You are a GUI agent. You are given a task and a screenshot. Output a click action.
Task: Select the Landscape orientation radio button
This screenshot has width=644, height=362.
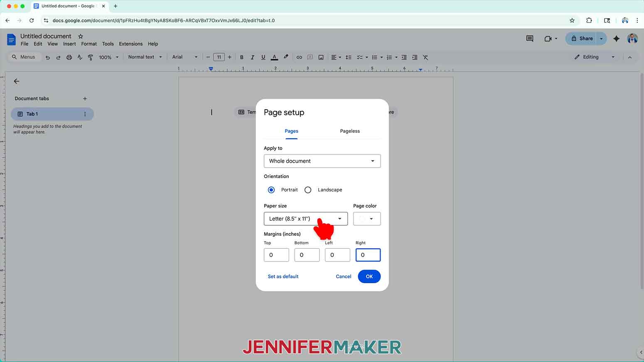tap(308, 190)
